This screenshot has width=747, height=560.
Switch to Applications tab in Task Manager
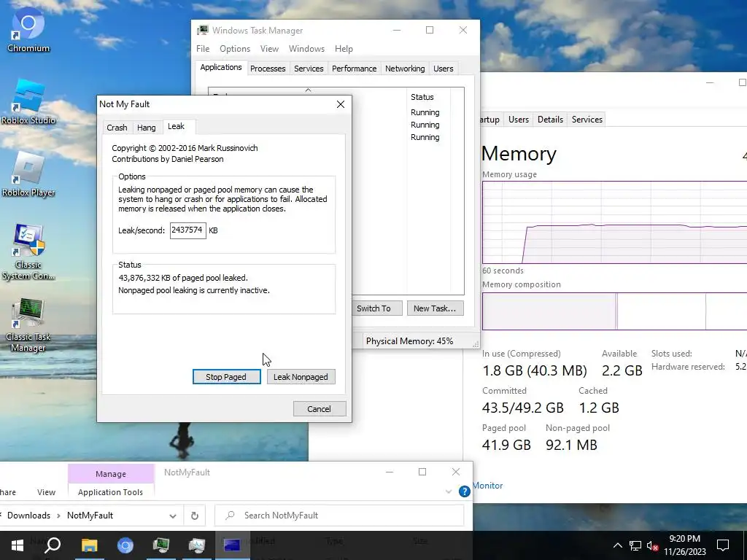(220, 67)
